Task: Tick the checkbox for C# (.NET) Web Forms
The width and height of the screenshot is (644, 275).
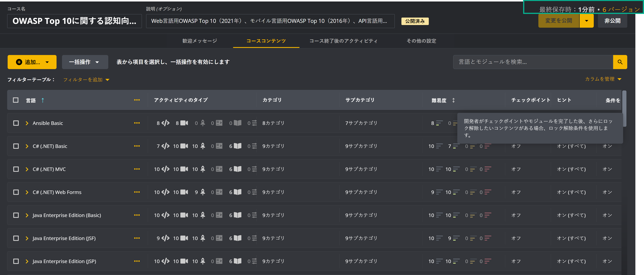Action: click(x=16, y=192)
